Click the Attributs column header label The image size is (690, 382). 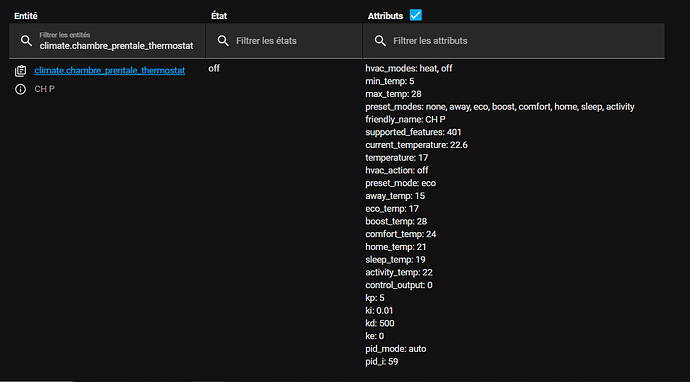point(385,16)
